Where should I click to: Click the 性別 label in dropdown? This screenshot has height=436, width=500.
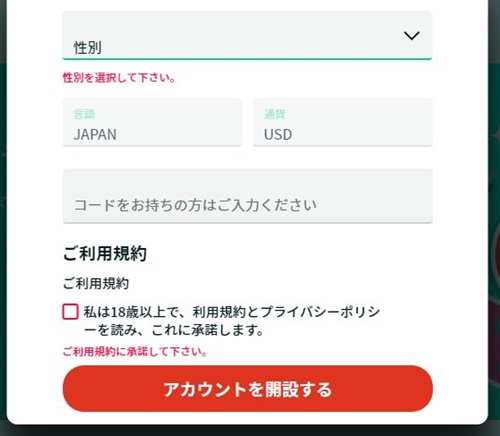click(88, 48)
